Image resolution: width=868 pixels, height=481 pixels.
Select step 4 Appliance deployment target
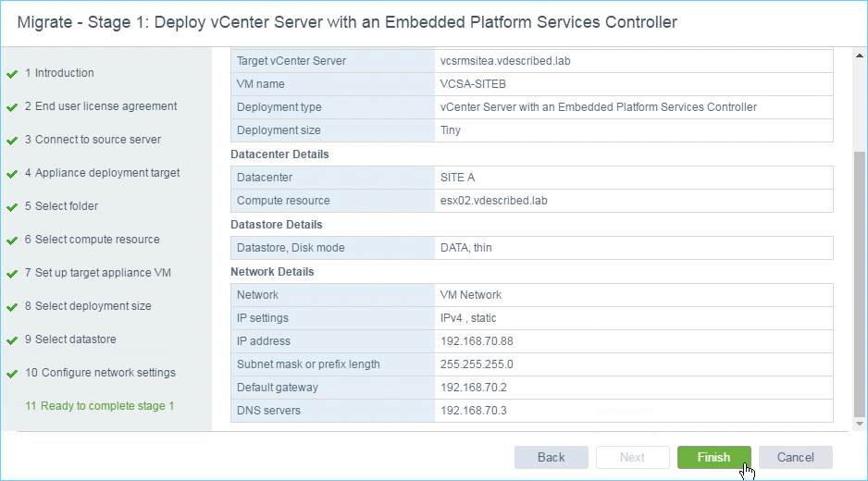103,173
